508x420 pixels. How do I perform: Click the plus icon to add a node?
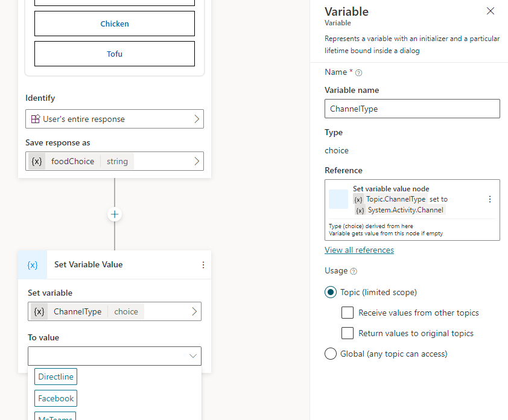[114, 214]
